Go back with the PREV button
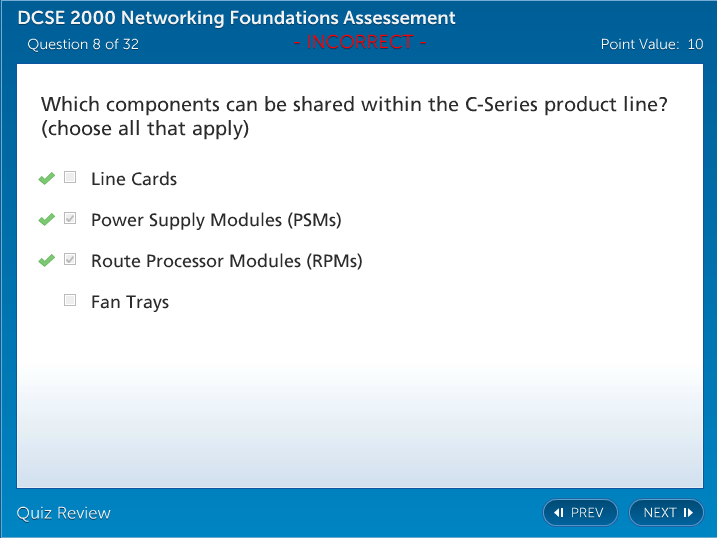This screenshot has width=717, height=538. tap(580, 513)
